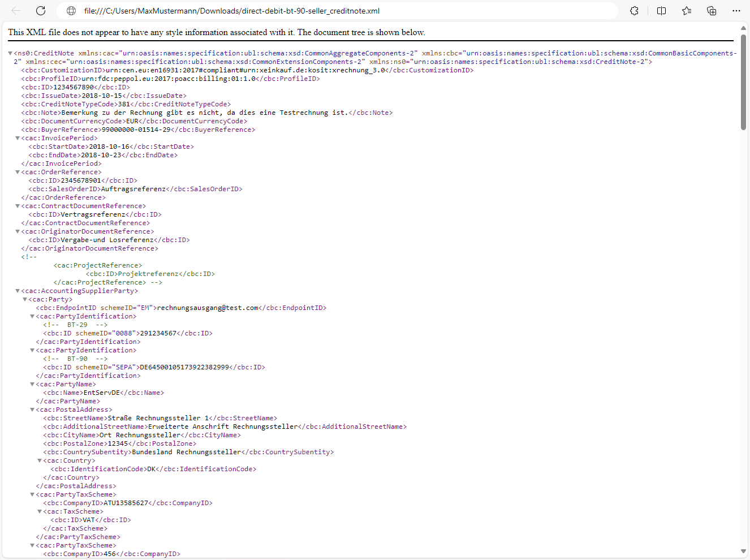Click the party name EntServDE

(x=102, y=393)
